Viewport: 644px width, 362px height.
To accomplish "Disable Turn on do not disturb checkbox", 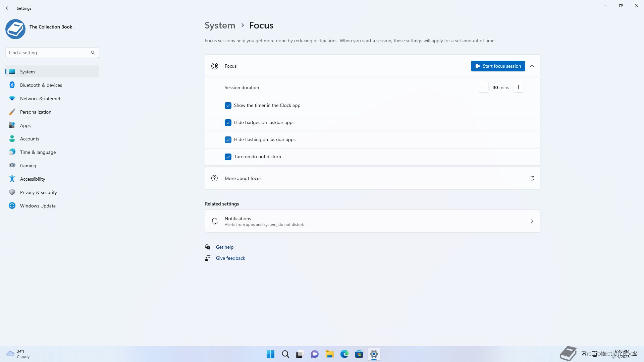I will [228, 157].
